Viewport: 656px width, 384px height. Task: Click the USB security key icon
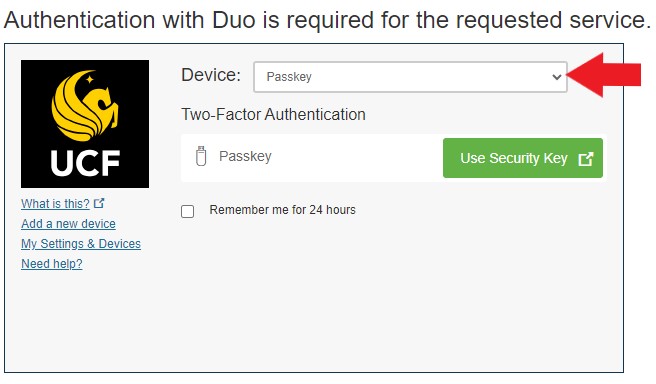tap(201, 156)
